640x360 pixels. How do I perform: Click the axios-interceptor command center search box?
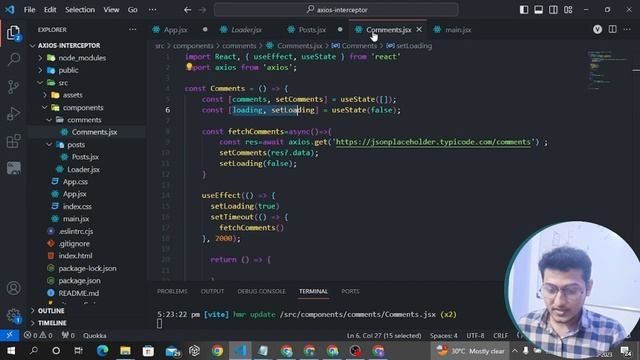click(336, 10)
